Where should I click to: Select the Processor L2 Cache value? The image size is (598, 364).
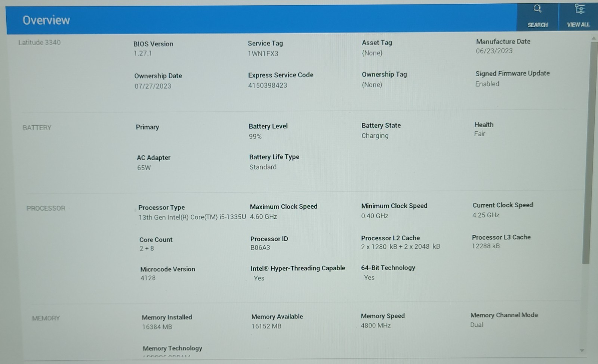pyautogui.click(x=401, y=247)
